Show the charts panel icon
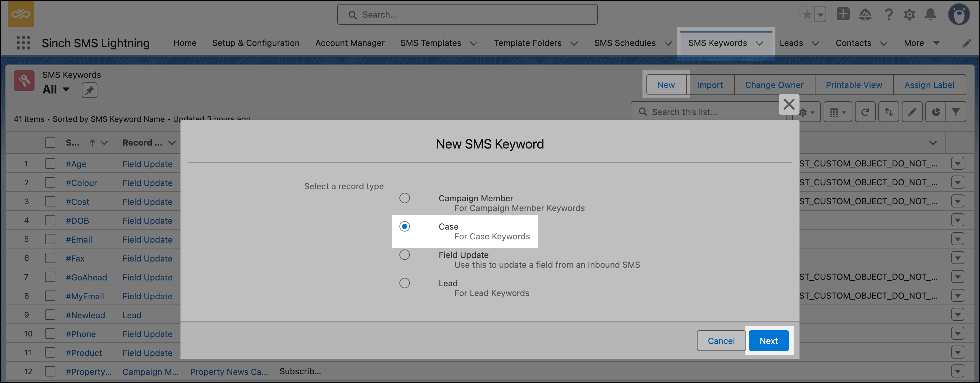This screenshot has width=980, height=383. pos(936,112)
